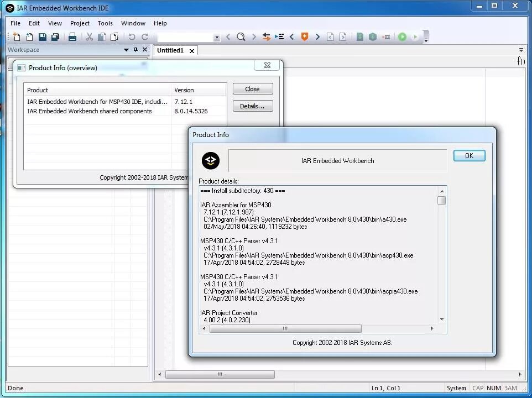Select the Untitled1 editor tab
The height and width of the screenshot is (398, 532).
tap(170, 50)
